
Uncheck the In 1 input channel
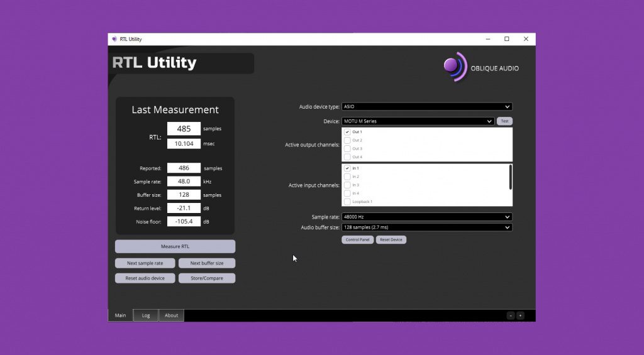pos(347,168)
